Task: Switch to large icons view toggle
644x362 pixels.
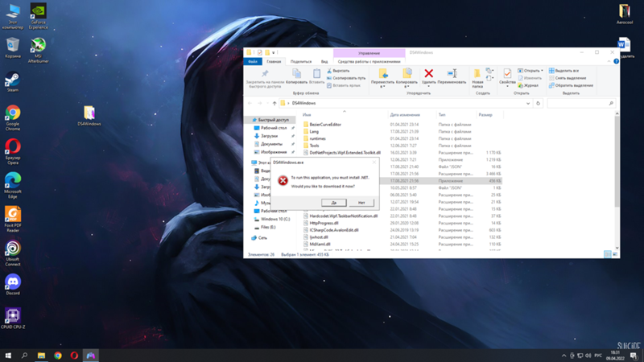Action: 615,254
